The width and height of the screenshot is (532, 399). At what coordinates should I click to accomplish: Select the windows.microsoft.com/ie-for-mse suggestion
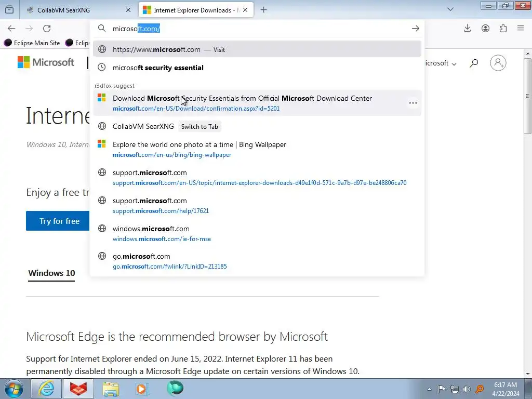(257, 233)
